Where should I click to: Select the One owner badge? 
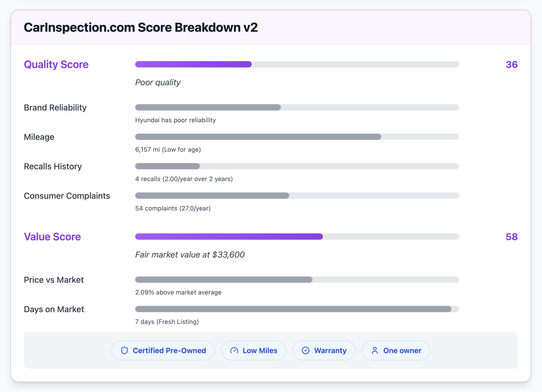395,350
